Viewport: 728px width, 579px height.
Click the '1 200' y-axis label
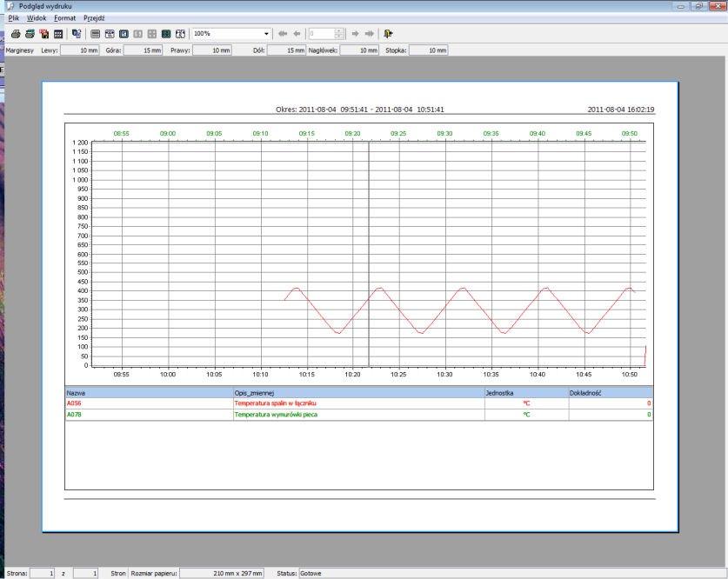click(80, 143)
